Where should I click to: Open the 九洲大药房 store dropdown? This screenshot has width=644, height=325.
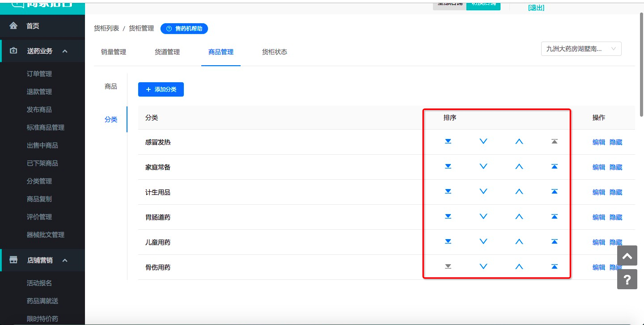coord(581,49)
